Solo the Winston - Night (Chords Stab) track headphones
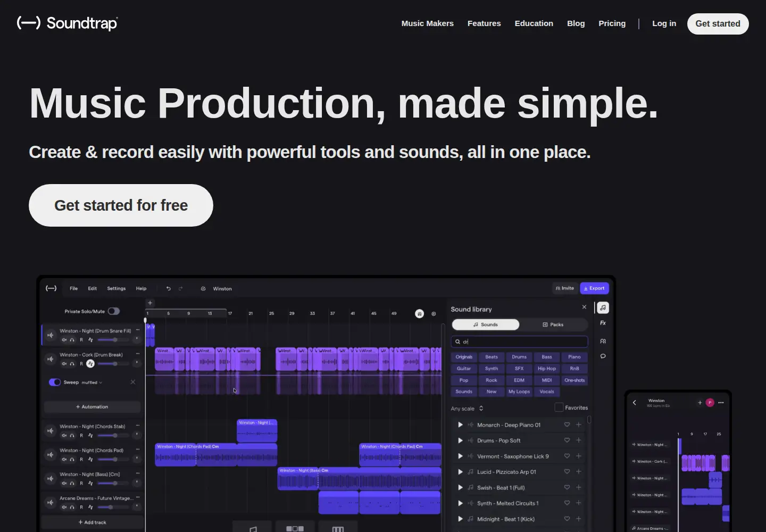 tap(72, 435)
